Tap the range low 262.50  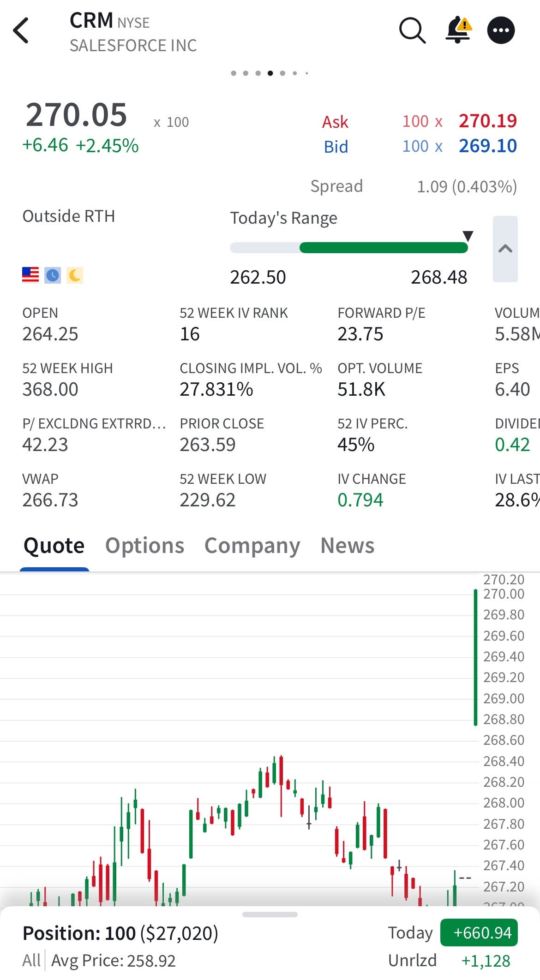(258, 277)
